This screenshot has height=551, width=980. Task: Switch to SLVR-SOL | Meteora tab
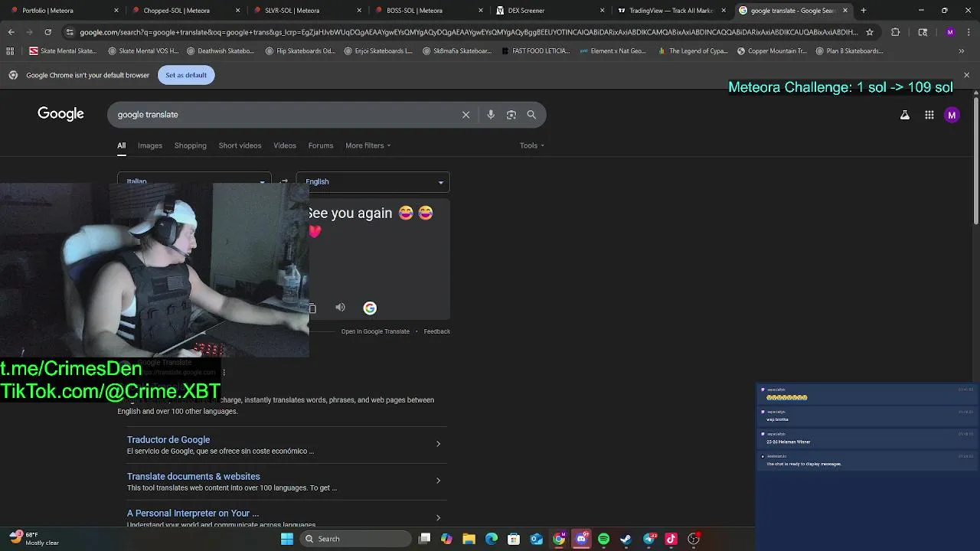point(306,11)
